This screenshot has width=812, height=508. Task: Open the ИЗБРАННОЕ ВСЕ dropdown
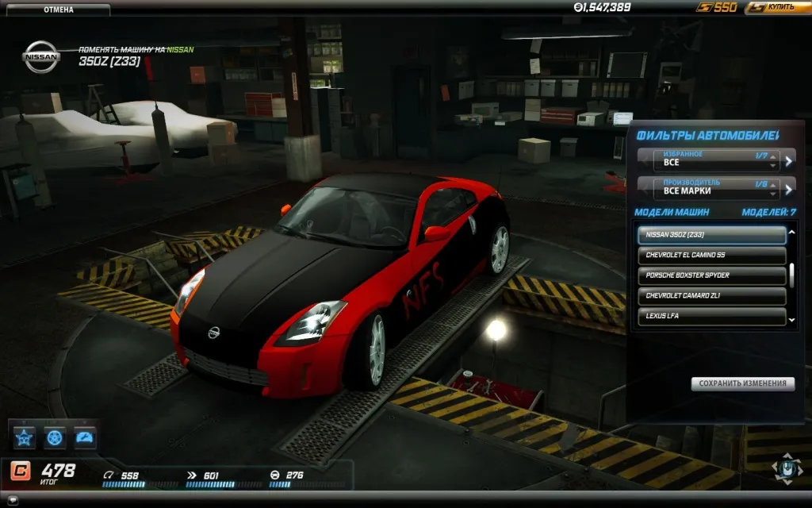(717, 161)
